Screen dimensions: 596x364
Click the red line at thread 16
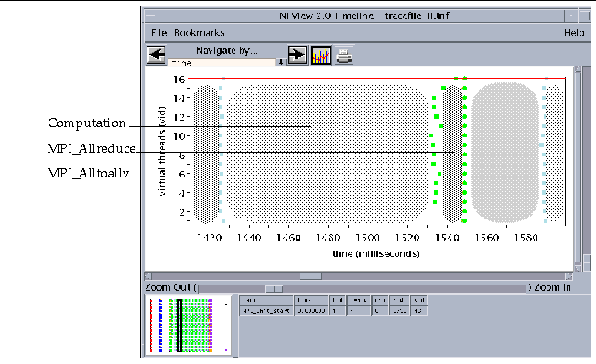point(376,78)
